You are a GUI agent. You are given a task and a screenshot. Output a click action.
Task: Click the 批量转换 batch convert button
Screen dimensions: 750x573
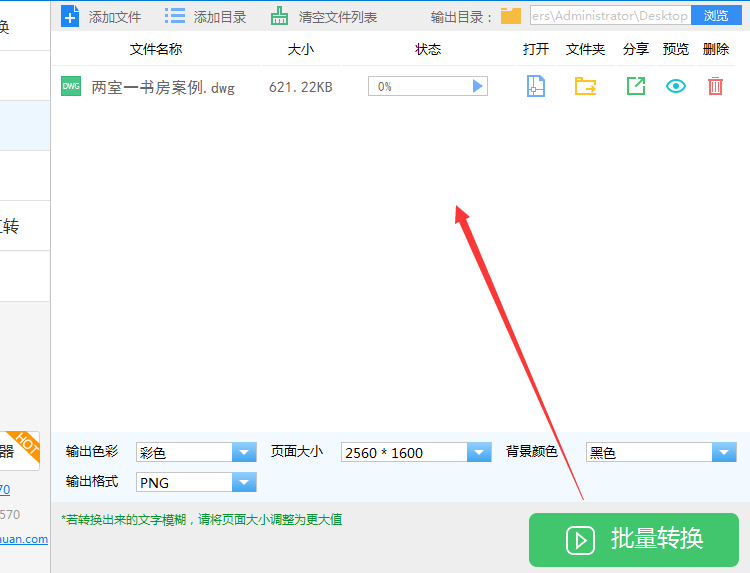[634, 540]
